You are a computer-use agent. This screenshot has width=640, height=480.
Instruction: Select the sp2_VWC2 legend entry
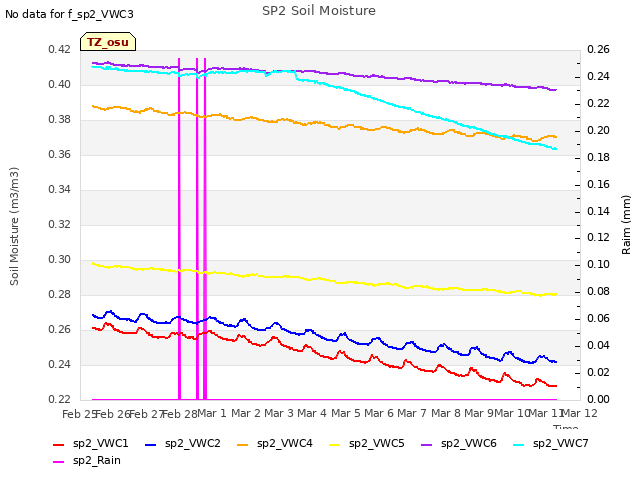182,444
